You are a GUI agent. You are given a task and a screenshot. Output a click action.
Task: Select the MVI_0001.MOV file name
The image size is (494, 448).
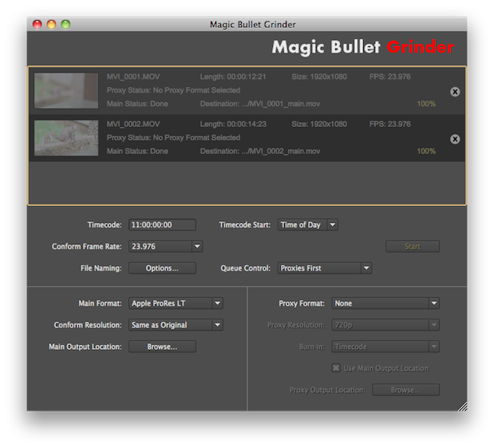pos(133,77)
